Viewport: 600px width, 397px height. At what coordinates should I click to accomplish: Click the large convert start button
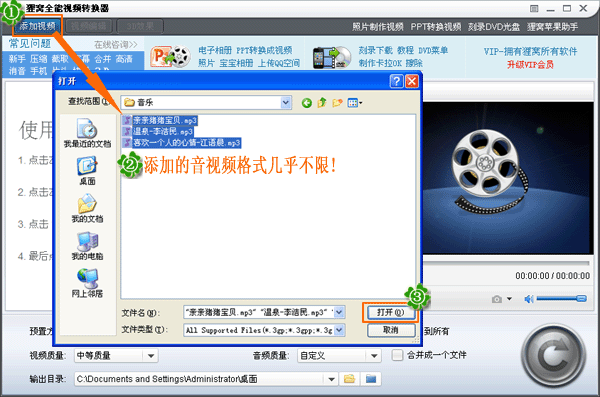[554, 356]
